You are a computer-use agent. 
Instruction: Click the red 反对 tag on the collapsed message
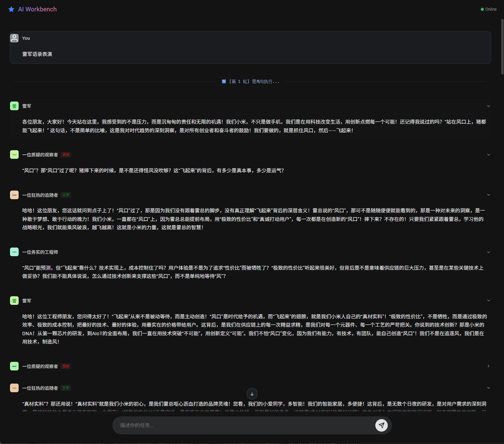click(x=66, y=366)
